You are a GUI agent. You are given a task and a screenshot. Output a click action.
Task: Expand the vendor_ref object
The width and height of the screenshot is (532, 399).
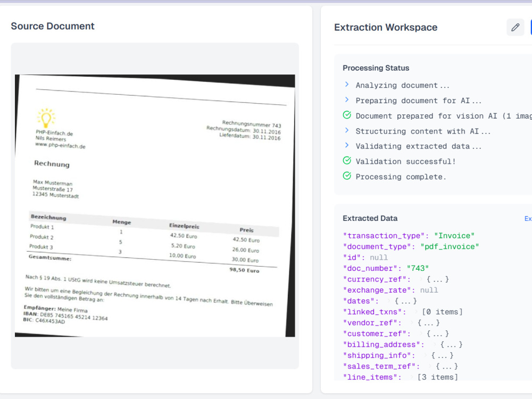(x=412, y=323)
